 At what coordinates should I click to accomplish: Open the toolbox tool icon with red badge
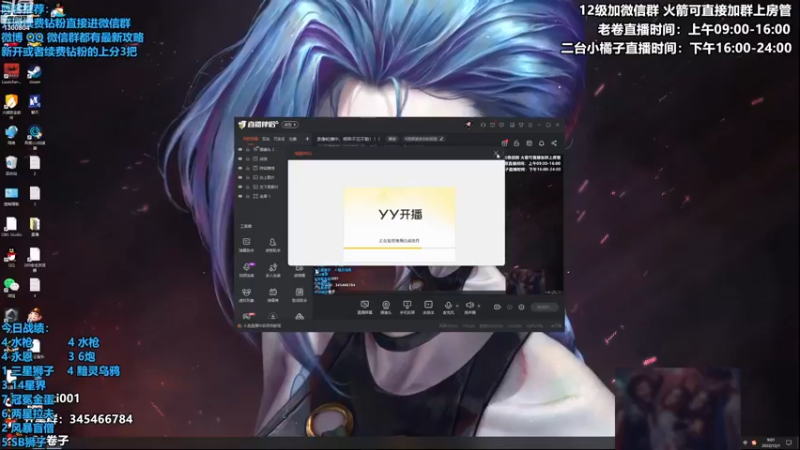click(x=247, y=317)
